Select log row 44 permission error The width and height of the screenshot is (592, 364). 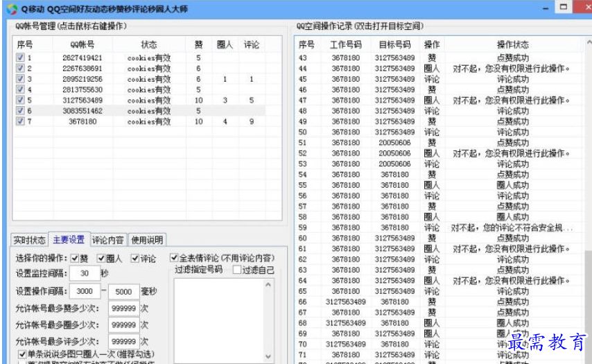pyautogui.click(x=438, y=69)
